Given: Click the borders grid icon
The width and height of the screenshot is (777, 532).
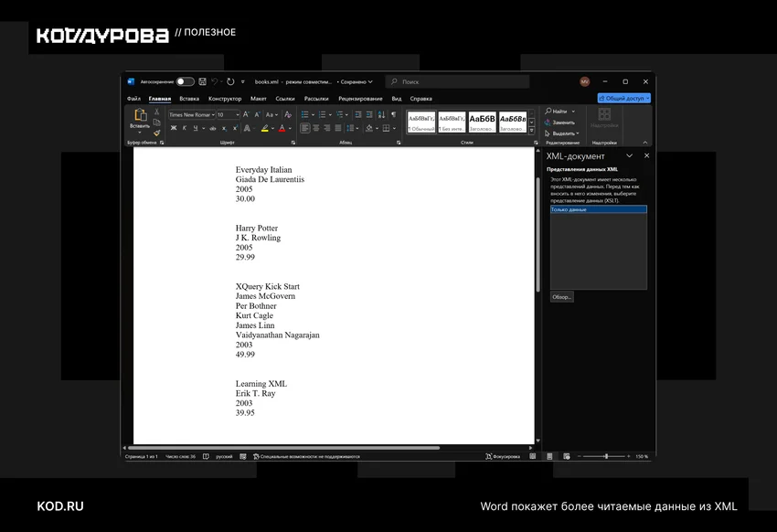Looking at the screenshot, I should pos(386,128).
